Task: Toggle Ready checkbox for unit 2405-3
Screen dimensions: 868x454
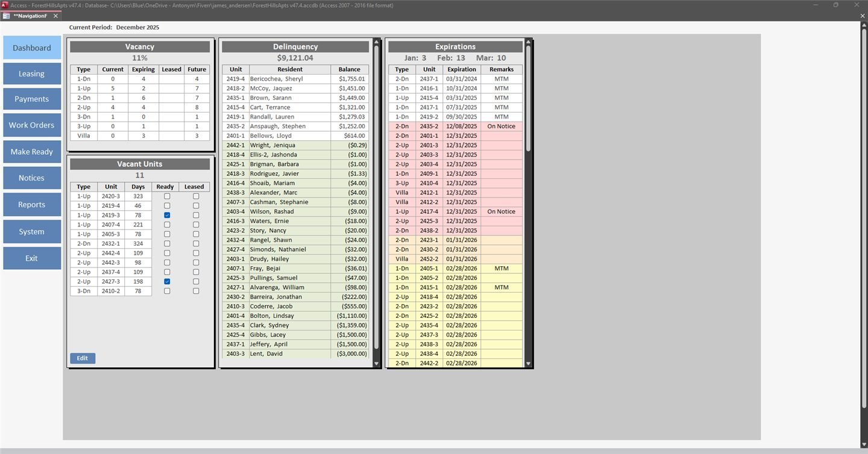Action: tap(167, 234)
